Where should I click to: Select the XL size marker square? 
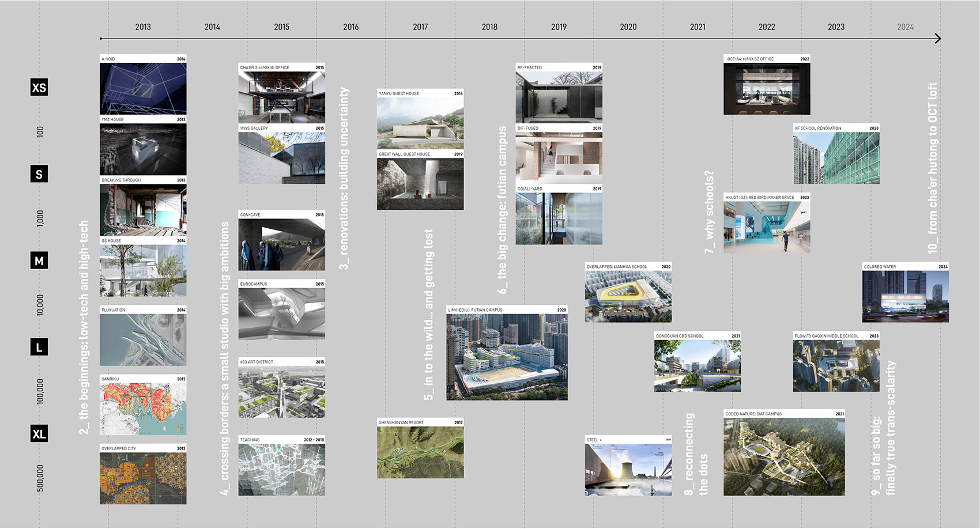(39, 434)
